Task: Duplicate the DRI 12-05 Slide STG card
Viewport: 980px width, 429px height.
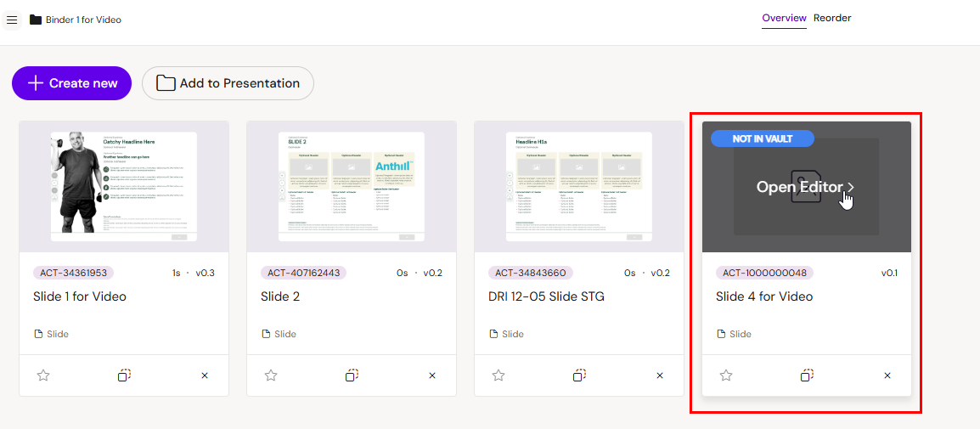Action: [579, 375]
